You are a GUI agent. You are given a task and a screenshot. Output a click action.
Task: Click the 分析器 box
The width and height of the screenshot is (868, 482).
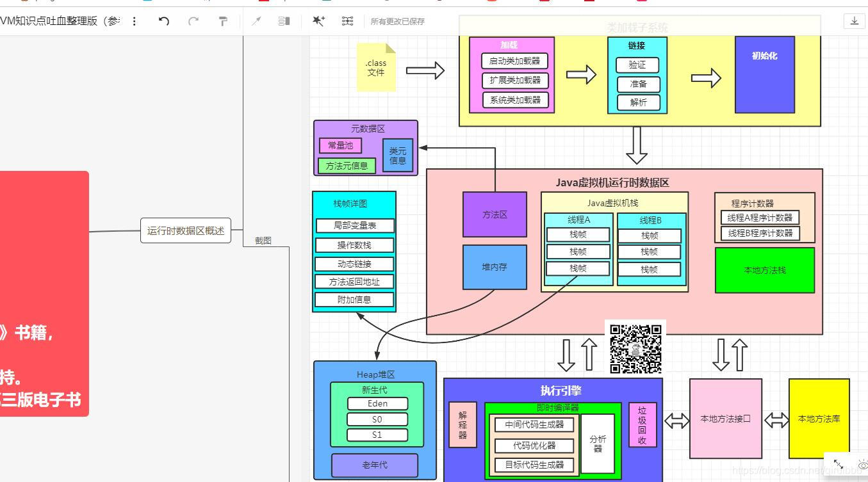click(598, 443)
